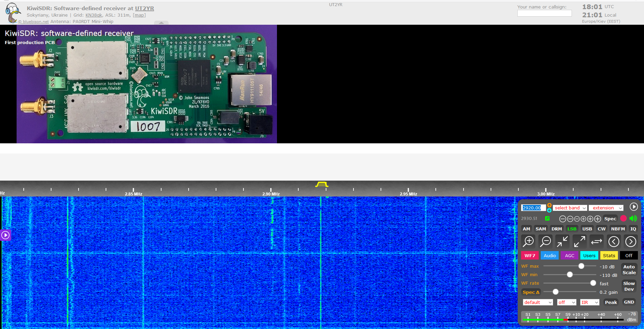The height and width of the screenshot is (329, 644).
Task: Click play icon at control panel corner
Action: click(634, 207)
